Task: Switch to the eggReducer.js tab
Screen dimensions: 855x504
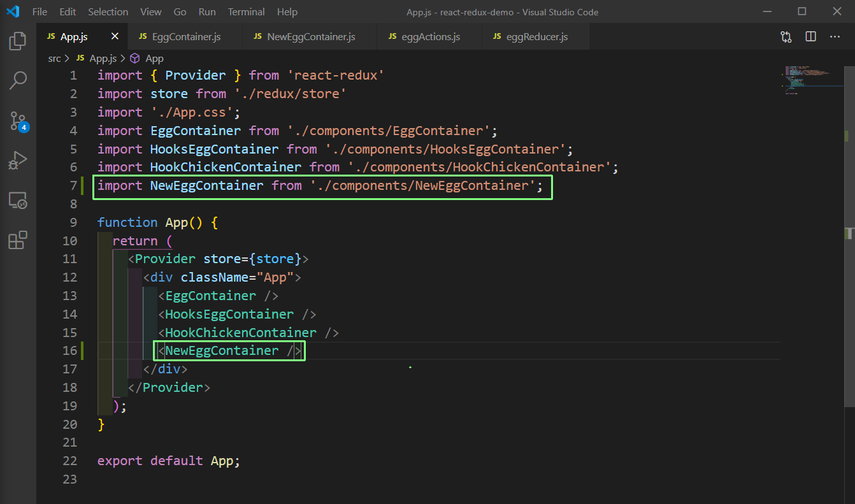Action: [x=536, y=37]
